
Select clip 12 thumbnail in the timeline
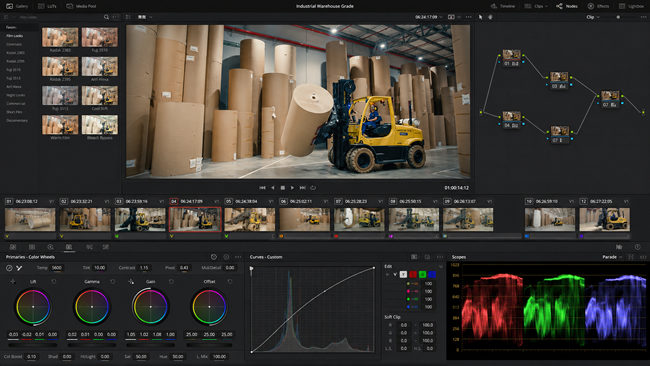coord(604,219)
